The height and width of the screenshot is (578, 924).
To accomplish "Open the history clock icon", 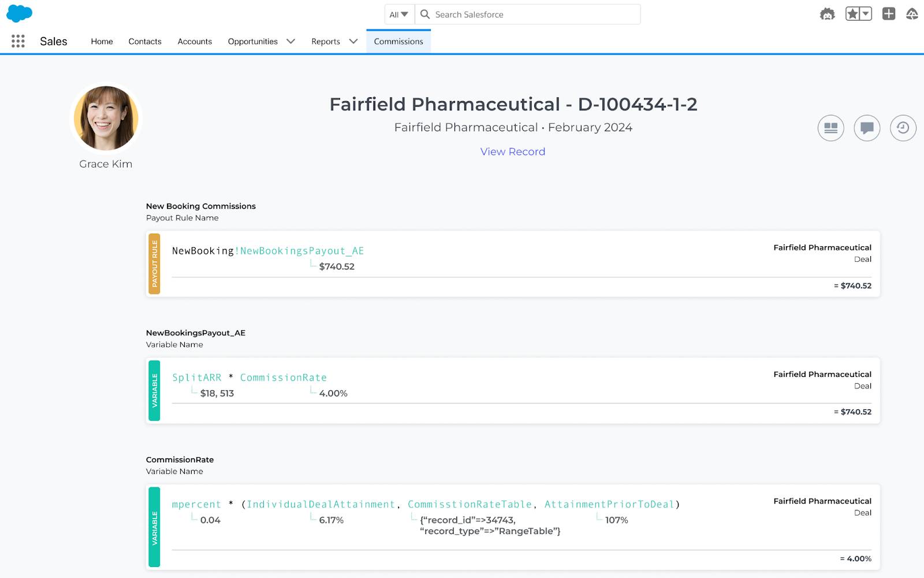I will point(903,128).
